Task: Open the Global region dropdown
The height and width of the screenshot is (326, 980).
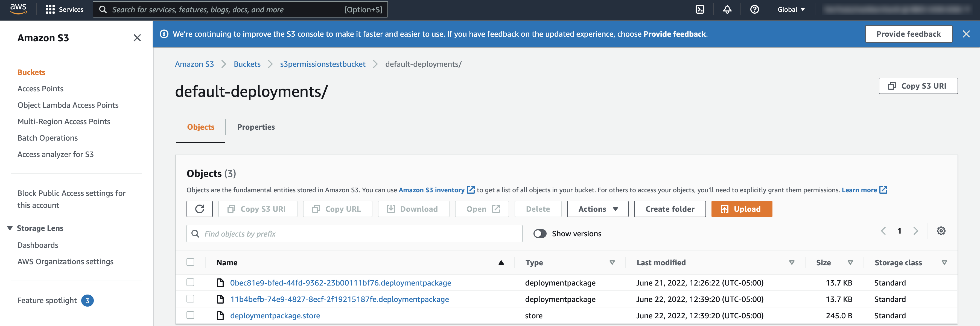Action: point(791,9)
